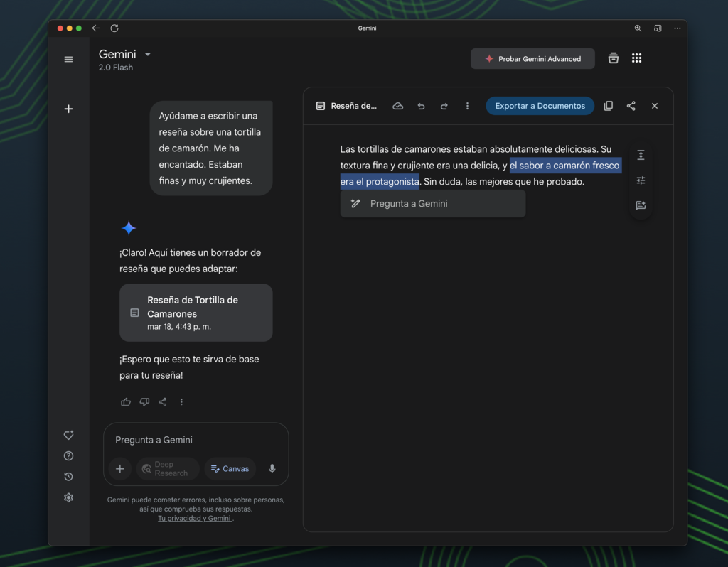
Task: Click the user message about tortilla de camarón
Action: [x=211, y=148]
